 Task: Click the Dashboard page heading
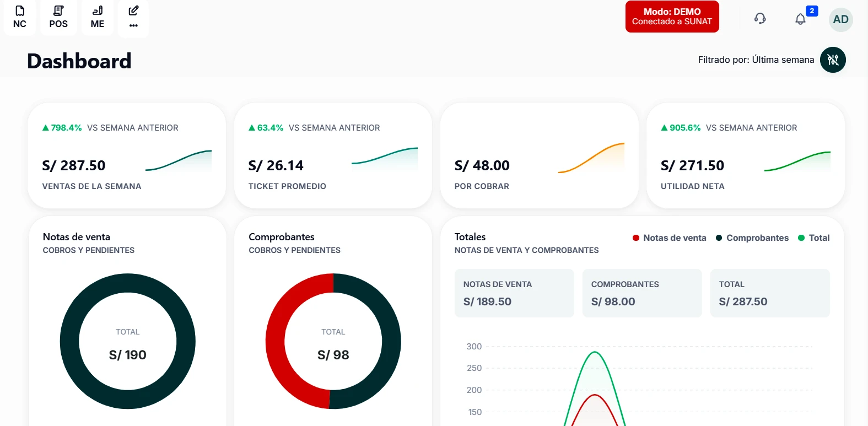(x=79, y=61)
